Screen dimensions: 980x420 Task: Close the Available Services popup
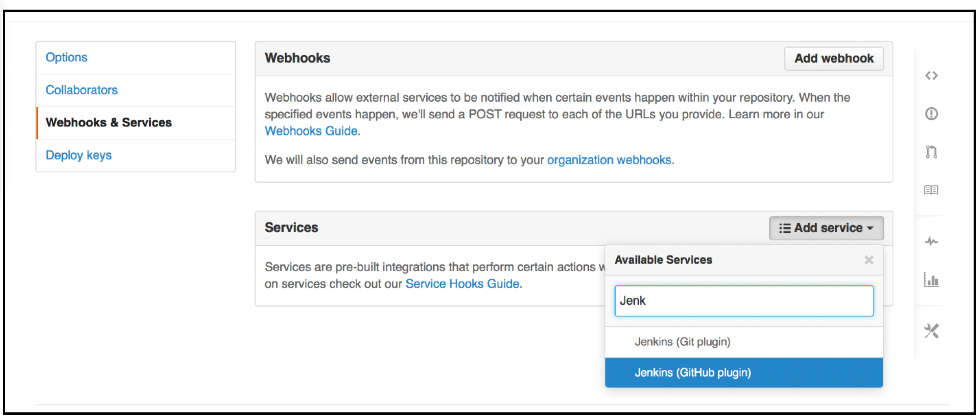coord(869,260)
